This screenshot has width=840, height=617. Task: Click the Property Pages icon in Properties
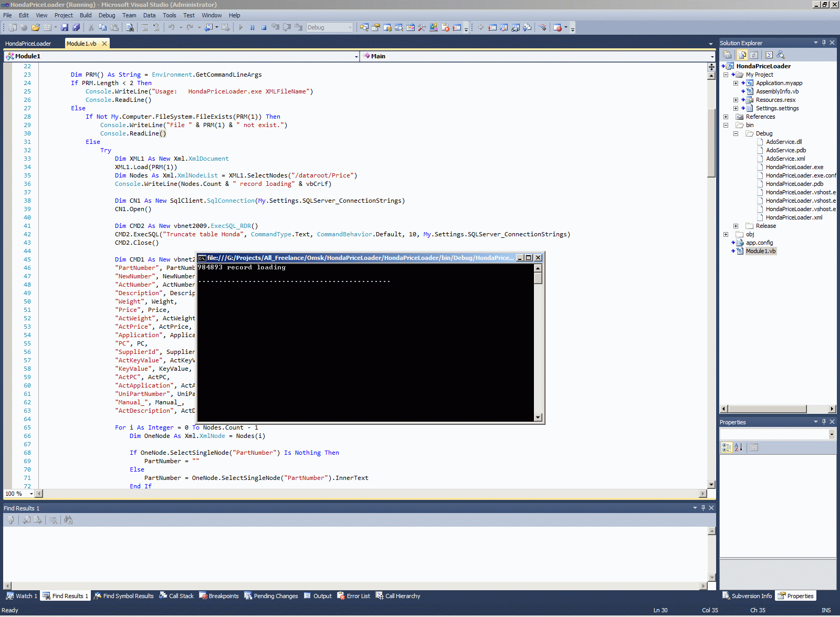(x=754, y=447)
